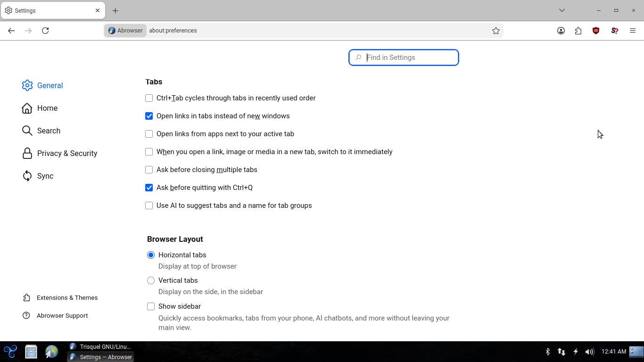
Task: Expand the list all tabs chevron
Action: point(562,10)
